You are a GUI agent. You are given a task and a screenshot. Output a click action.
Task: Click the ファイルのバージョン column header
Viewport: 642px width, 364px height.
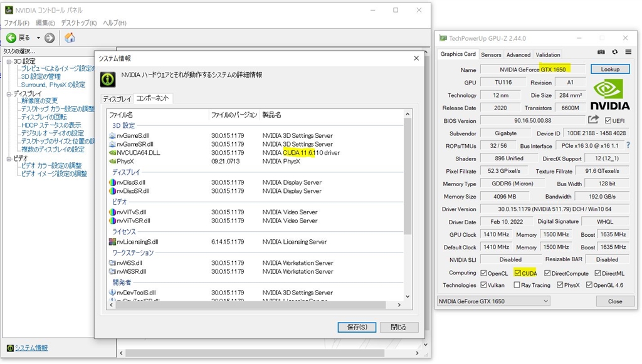[x=234, y=115]
